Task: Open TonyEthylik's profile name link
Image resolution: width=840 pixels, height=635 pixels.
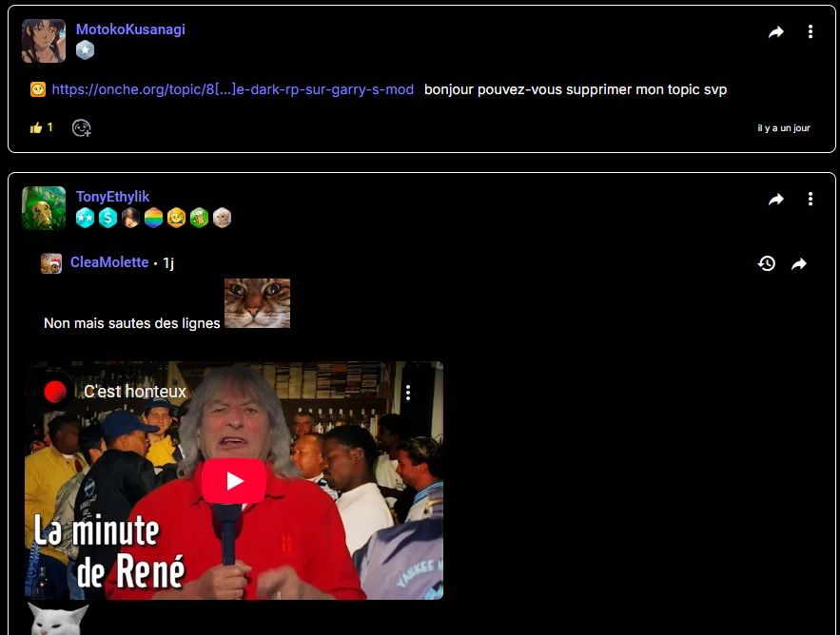Action: (x=112, y=197)
